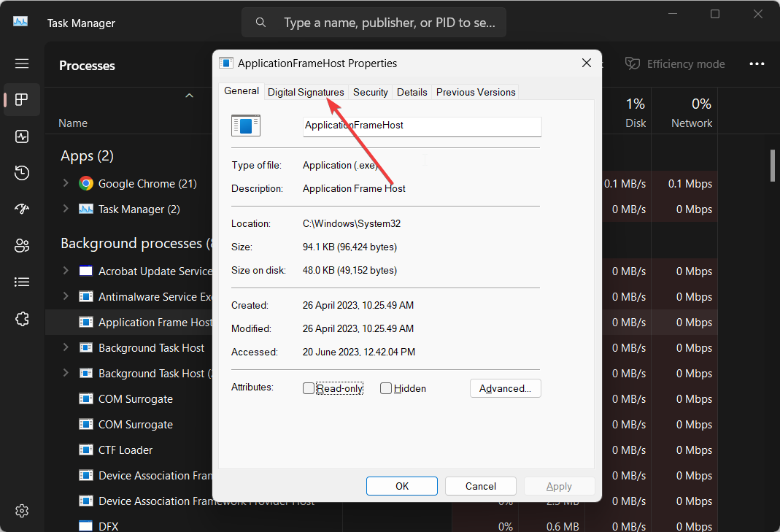Expand the Acrobat Update Service row
The width and height of the screenshot is (780, 532).
coord(66,271)
